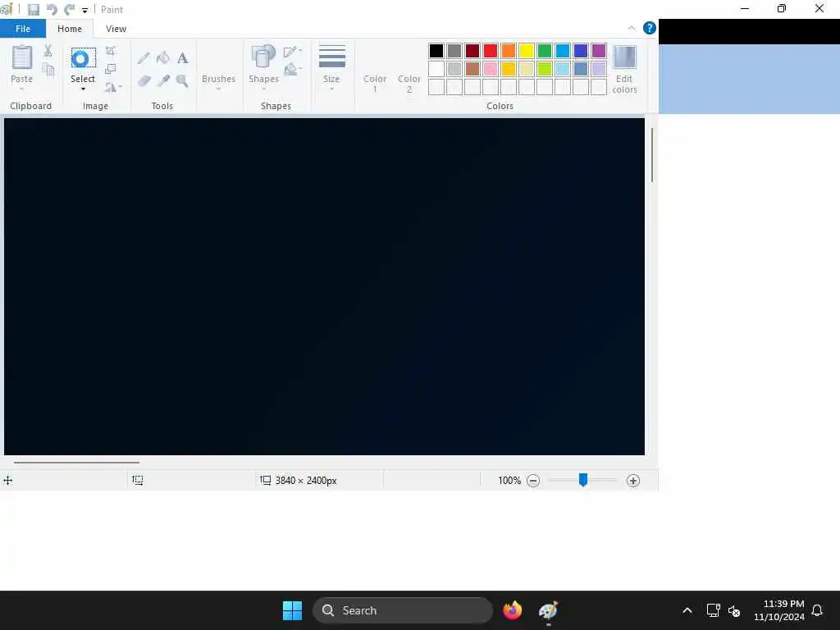Choose the red color swatch
840x630 pixels.
click(x=491, y=51)
